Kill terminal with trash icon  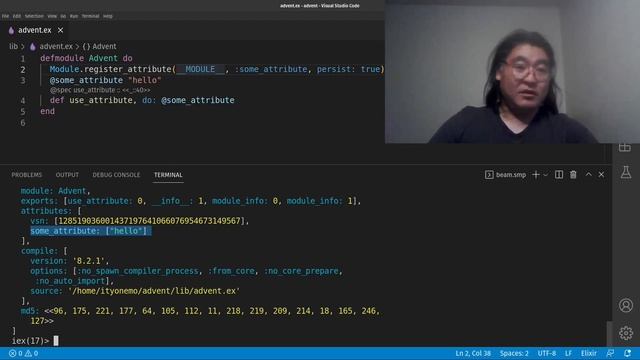[573, 175]
